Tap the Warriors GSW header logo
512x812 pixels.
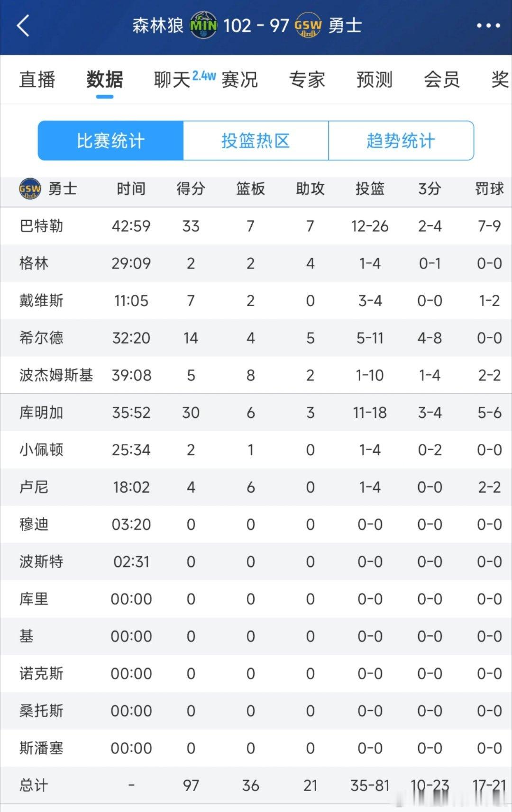coord(308,25)
